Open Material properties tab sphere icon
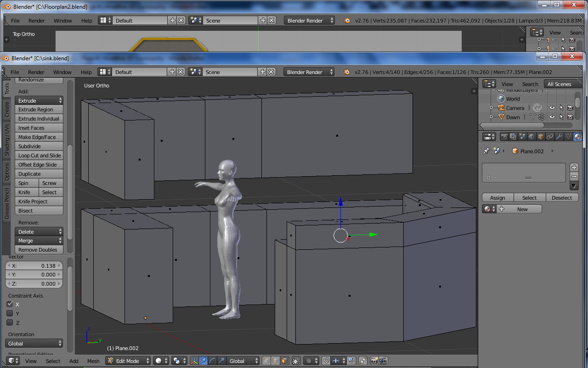This screenshot has width=588, height=368. click(577, 137)
